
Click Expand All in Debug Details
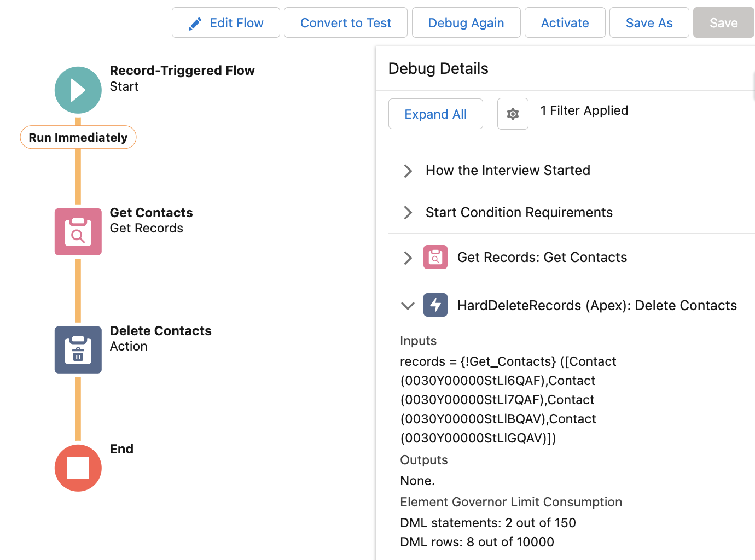[435, 114]
